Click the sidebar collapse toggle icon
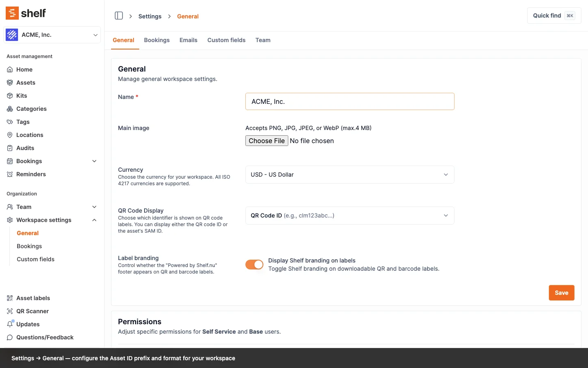The height and width of the screenshot is (368, 588). point(119,16)
